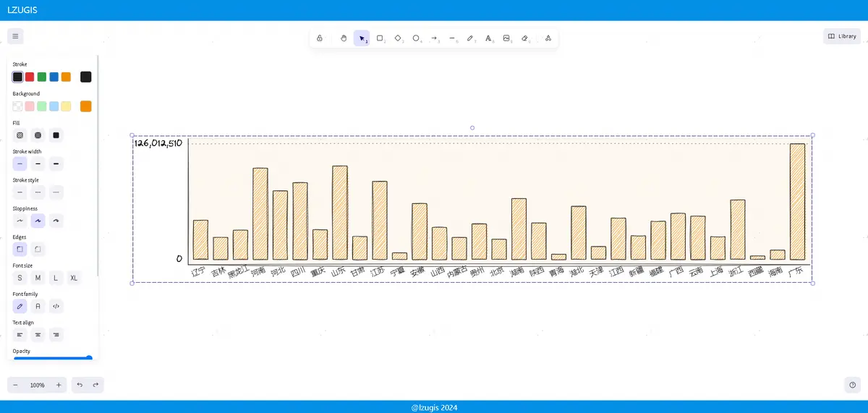This screenshot has width=868, height=413.
Task: Set edges to sharp
Action: coord(20,249)
